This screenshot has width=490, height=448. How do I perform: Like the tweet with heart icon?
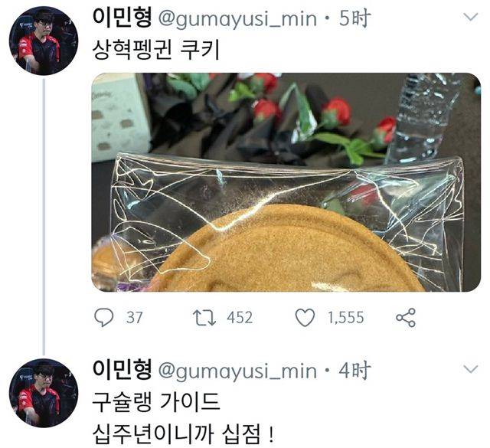click(305, 318)
